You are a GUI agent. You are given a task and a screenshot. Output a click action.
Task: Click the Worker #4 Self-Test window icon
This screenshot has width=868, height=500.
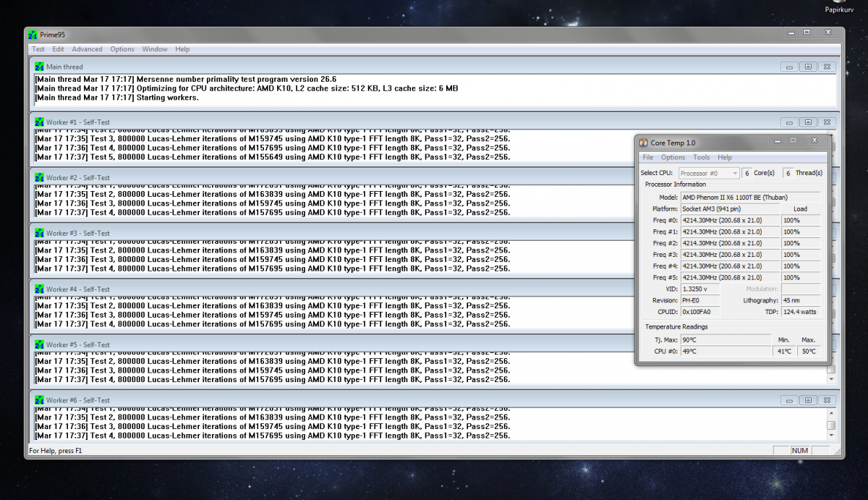click(40, 289)
